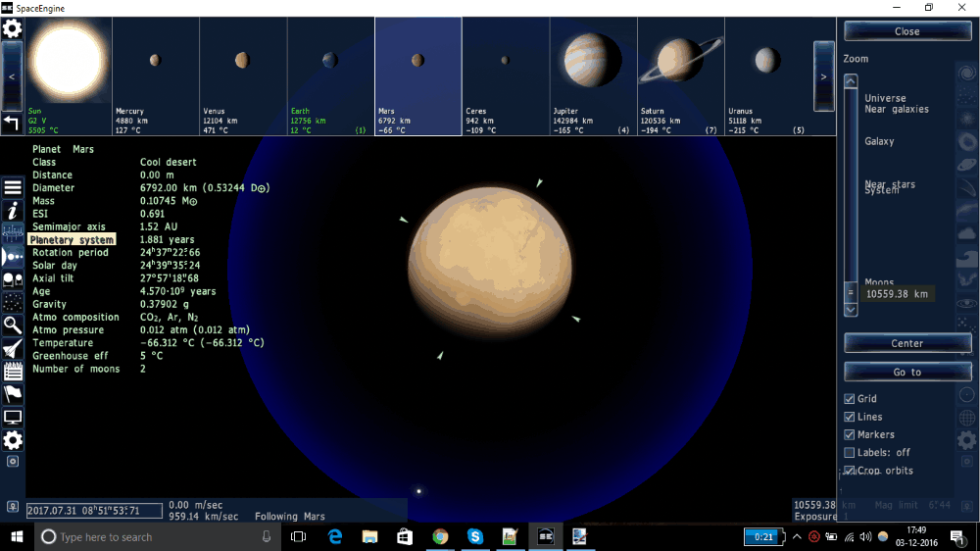Screen dimensions: 980x551
Task: Click the highlighted Planetary system link
Action: (72, 239)
